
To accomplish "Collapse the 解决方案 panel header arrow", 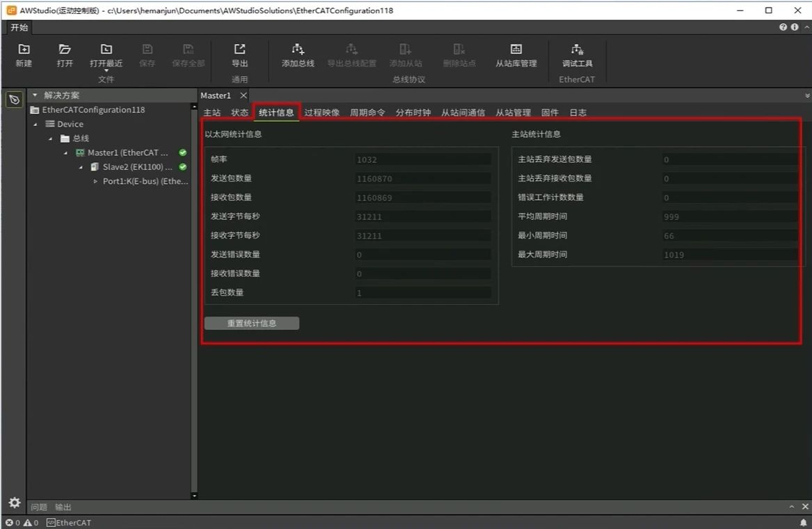I will click(x=35, y=95).
